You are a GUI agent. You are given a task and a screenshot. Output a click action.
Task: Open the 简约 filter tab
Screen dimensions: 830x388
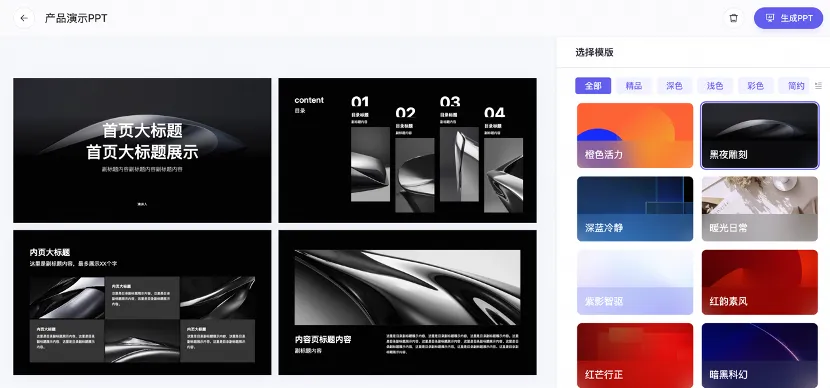796,86
